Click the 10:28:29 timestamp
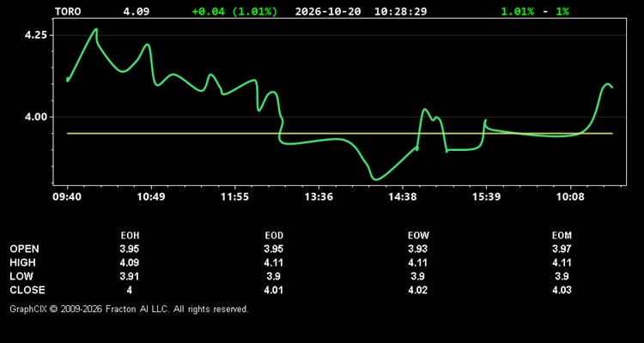 click(x=400, y=11)
